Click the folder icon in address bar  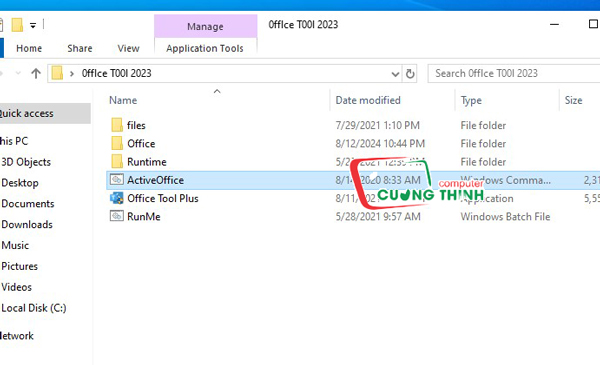[x=57, y=73]
